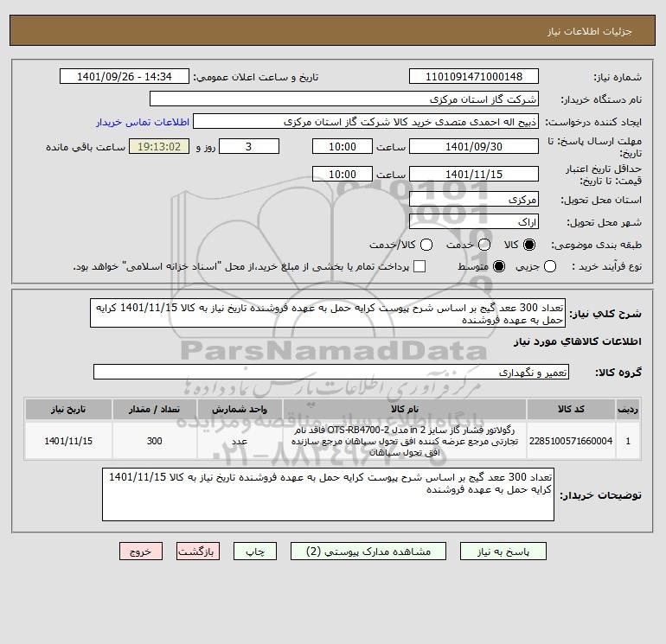
Task: Open the اطلاعات تماس خریدار link
Action: pyautogui.click(x=143, y=122)
